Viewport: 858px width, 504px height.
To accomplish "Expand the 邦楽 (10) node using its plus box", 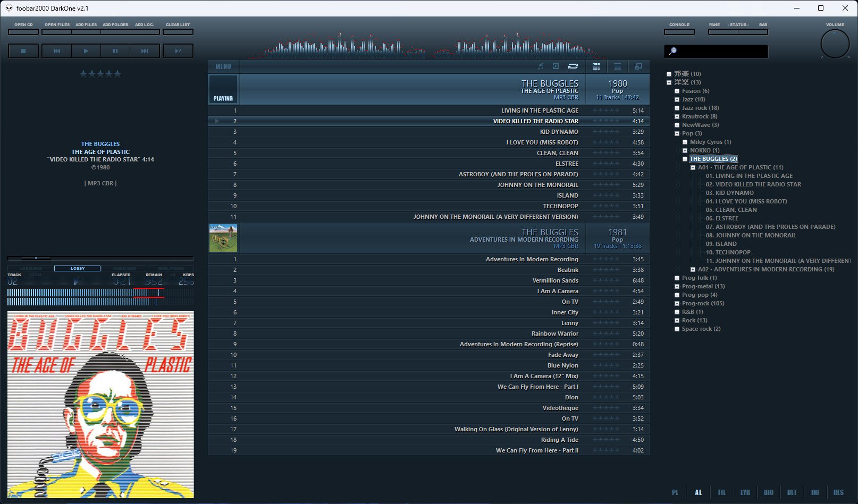I will point(669,74).
